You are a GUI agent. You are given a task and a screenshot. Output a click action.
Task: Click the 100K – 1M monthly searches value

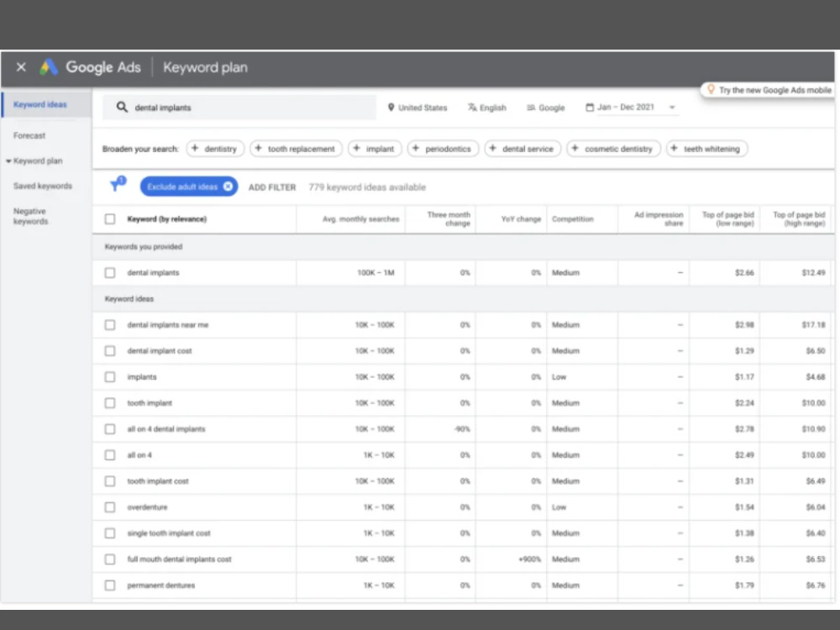[376, 273]
